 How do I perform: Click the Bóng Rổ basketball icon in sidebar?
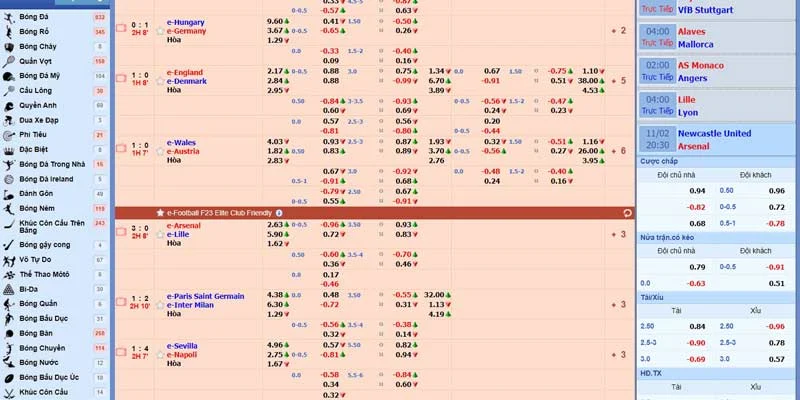[8, 32]
